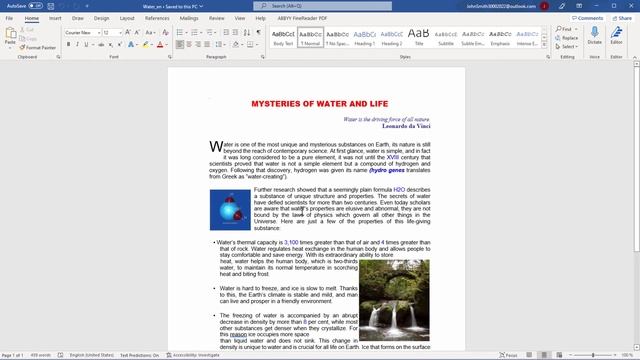Click the Save icon in title bar
Image resolution: width=640 pixels, height=360 pixels.
point(51,6)
